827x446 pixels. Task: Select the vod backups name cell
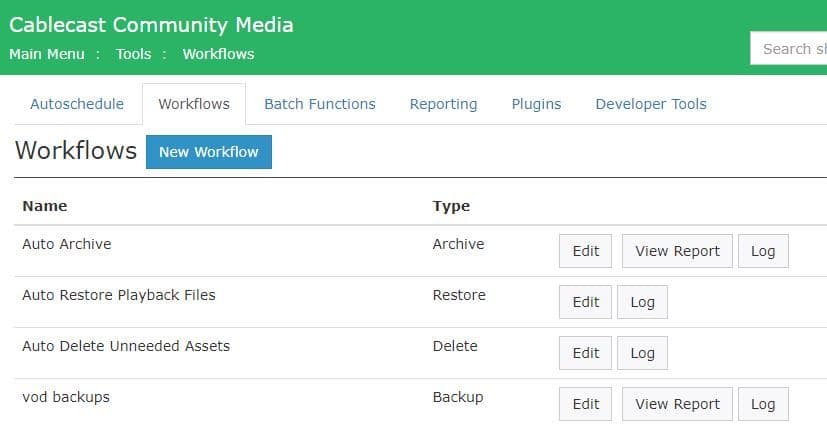point(66,397)
